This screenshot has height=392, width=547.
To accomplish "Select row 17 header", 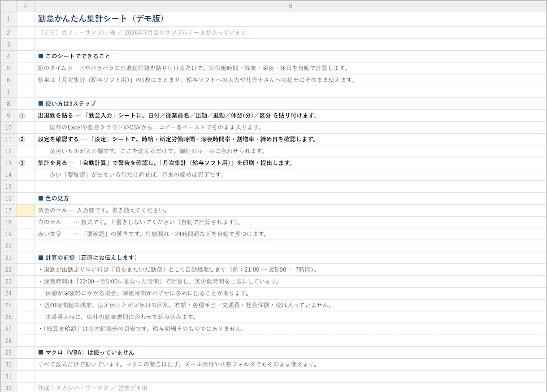I will (8, 210).
